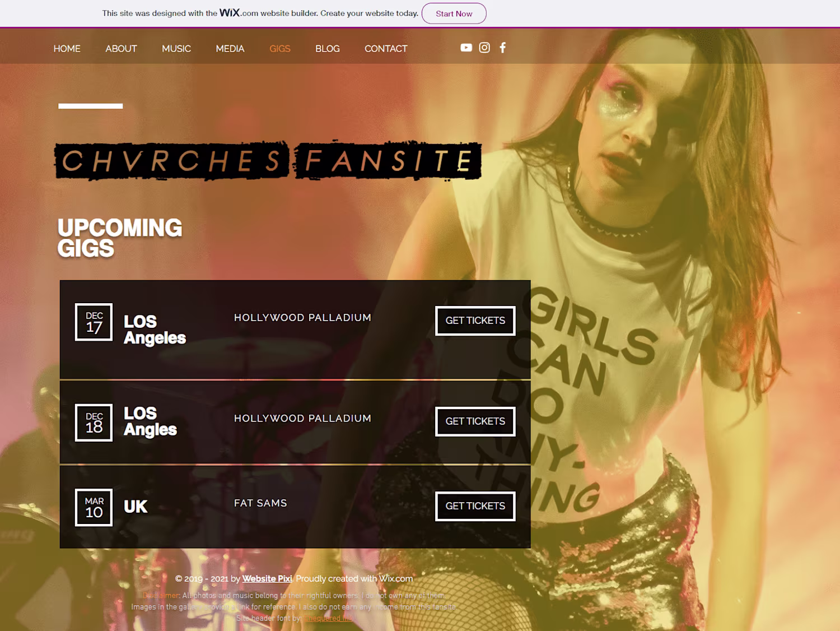
Task: Open the Facebook page icon
Action: coord(503,48)
